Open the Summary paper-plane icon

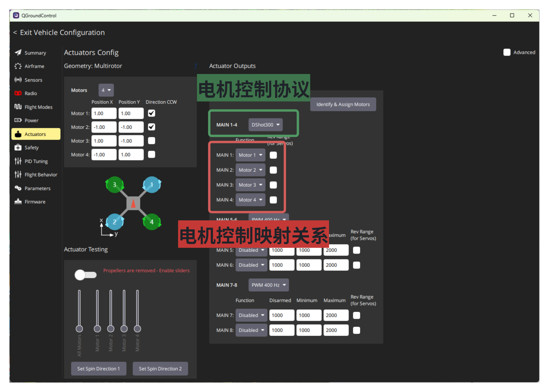(18, 53)
